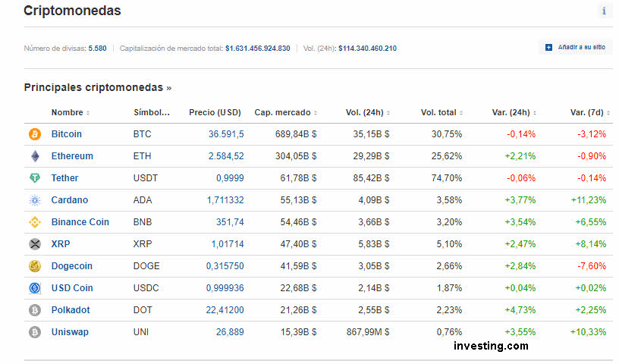The width and height of the screenshot is (619, 364).
Task: Click the Número de divisas value 5.580
Action: click(x=97, y=49)
